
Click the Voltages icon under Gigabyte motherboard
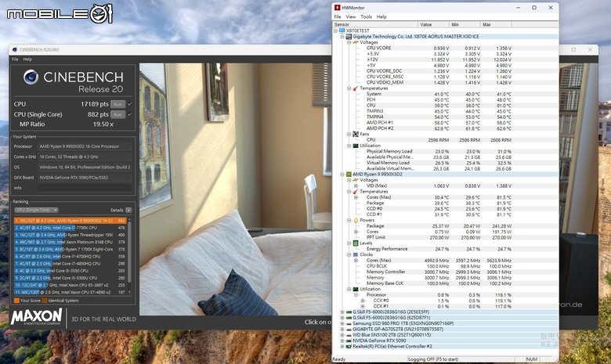(356, 42)
